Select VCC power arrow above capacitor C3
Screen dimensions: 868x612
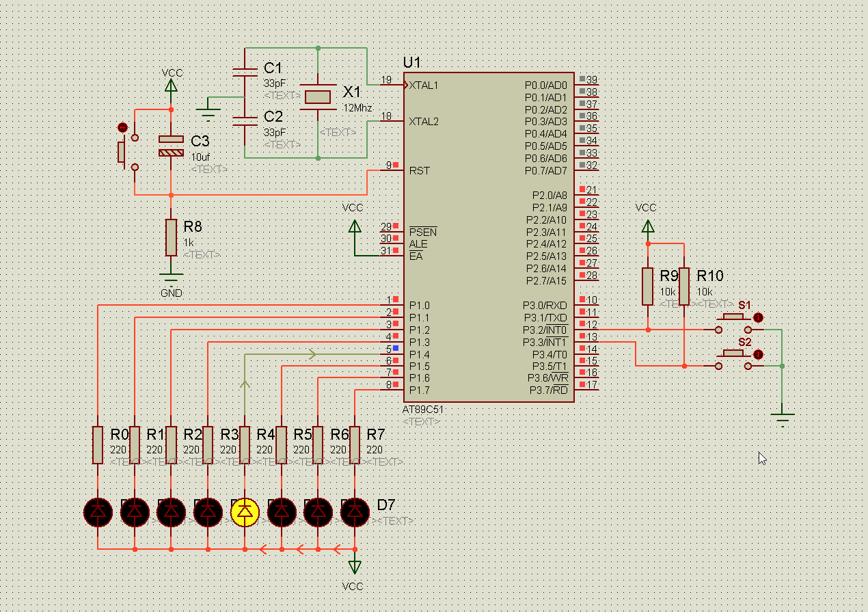click(171, 85)
